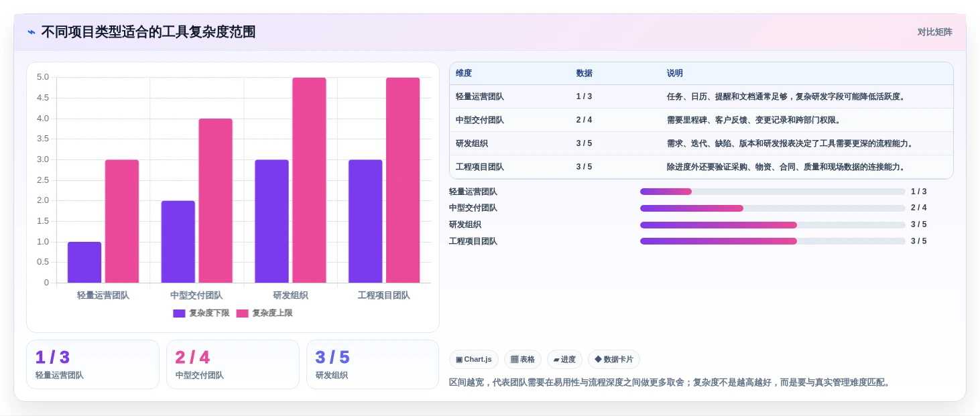Toggle the 复杂度上限 legend swatch
The height and width of the screenshot is (416, 980).
tap(242, 314)
